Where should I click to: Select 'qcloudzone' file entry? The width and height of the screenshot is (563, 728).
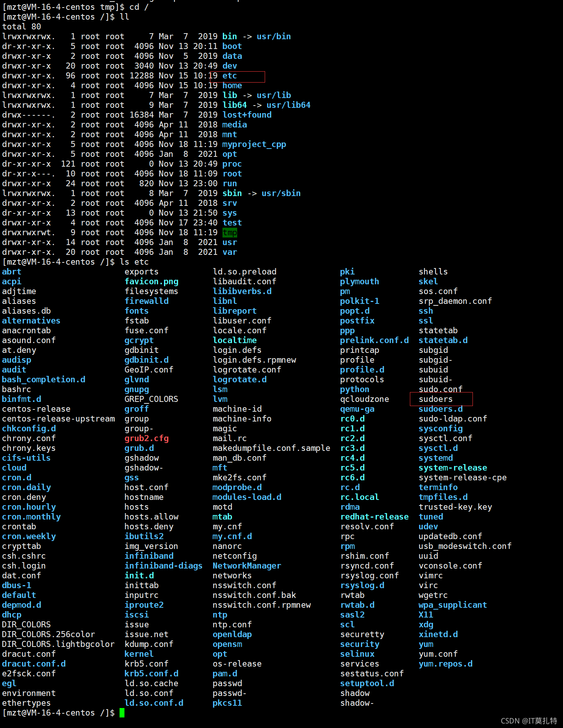point(365,399)
